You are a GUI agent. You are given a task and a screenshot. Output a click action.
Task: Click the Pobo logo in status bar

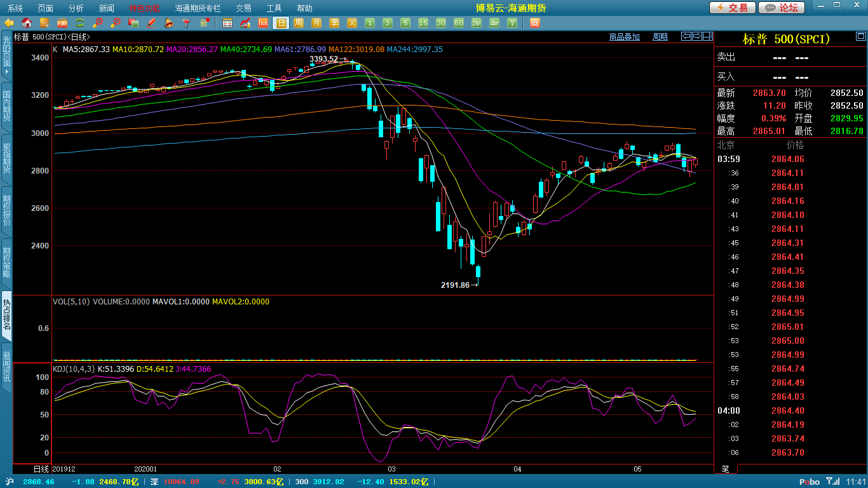[809, 482]
